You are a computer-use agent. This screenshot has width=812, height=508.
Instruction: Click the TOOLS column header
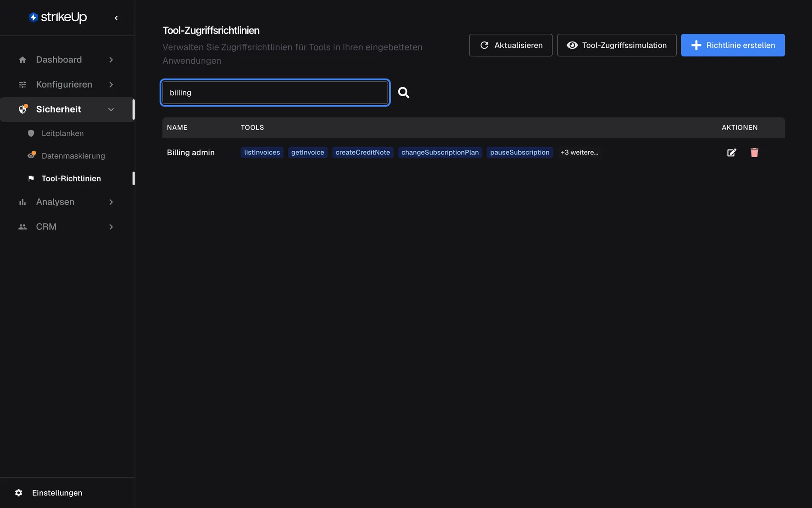(x=252, y=127)
